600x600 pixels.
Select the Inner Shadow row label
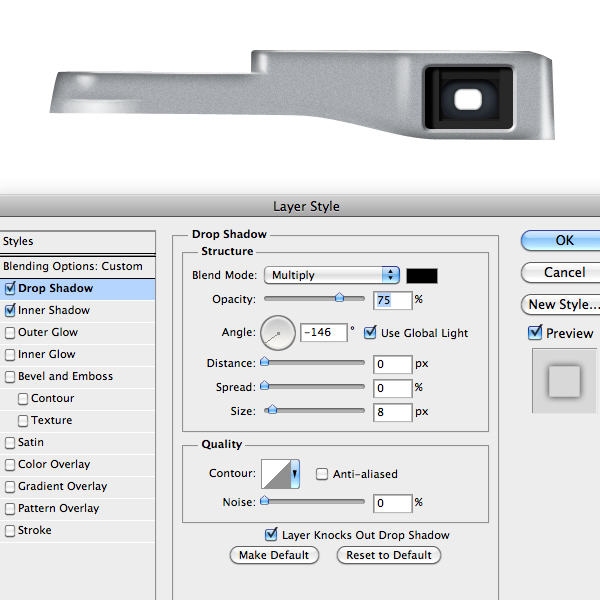coord(54,310)
